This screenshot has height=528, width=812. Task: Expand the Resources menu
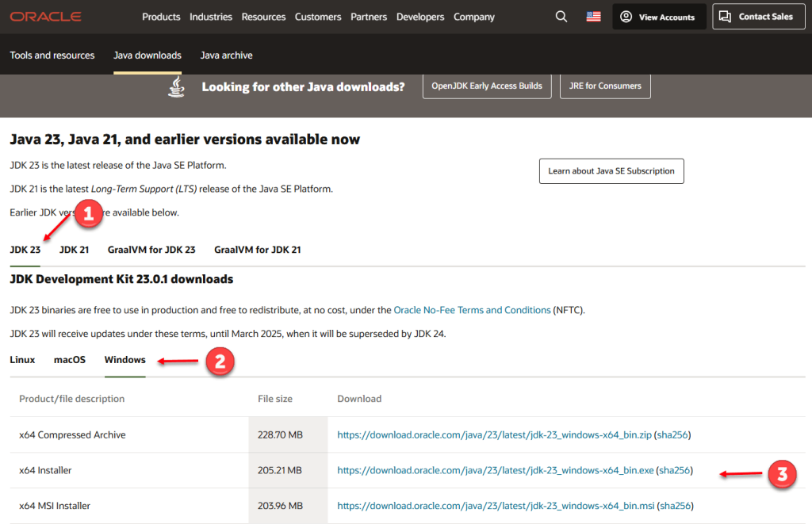pyautogui.click(x=263, y=17)
